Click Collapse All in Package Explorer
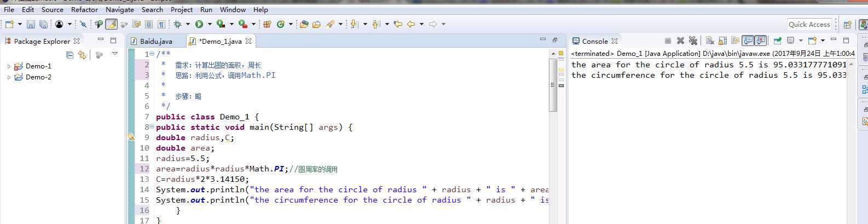 70,55
